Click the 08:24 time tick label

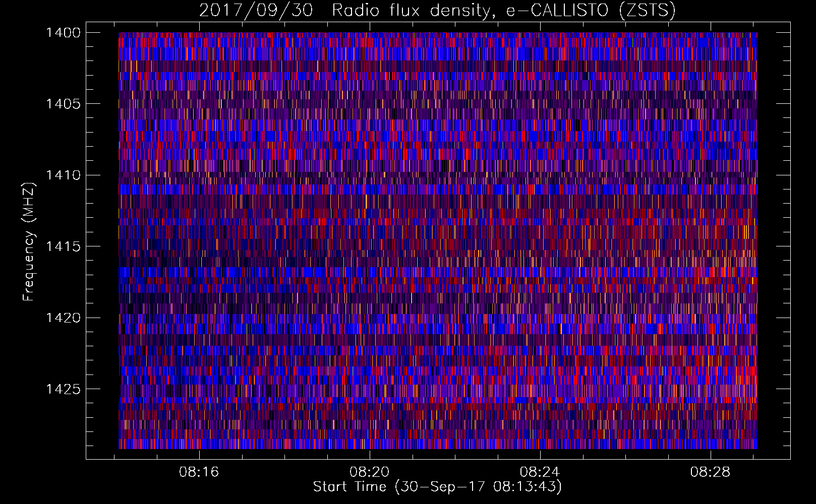coord(540,472)
